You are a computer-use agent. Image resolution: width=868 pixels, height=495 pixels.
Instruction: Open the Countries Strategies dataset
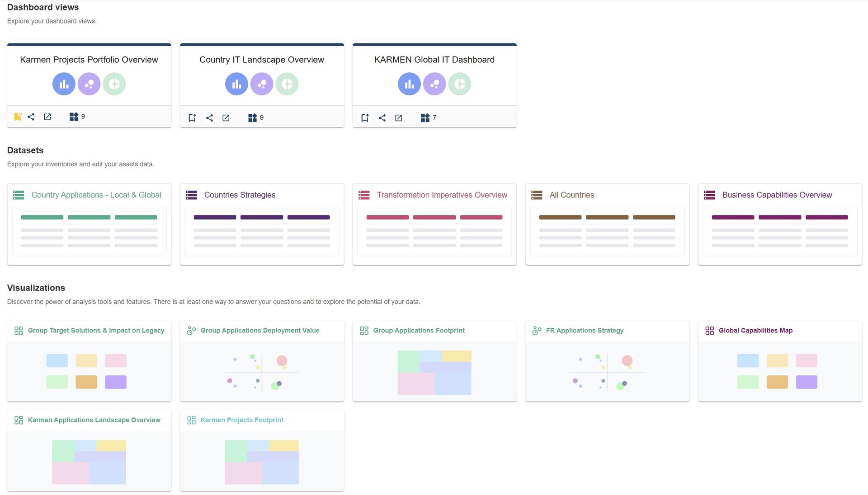tap(240, 195)
